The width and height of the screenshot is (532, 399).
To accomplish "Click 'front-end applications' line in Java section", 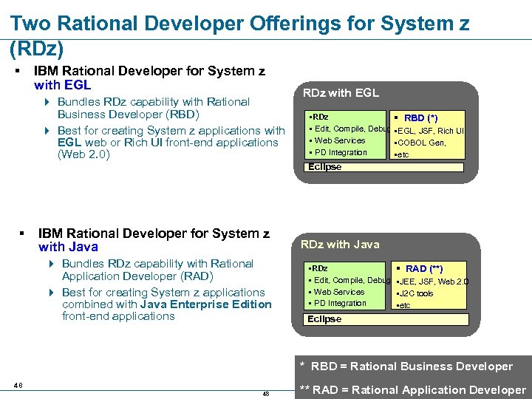I will (x=118, y=316).
